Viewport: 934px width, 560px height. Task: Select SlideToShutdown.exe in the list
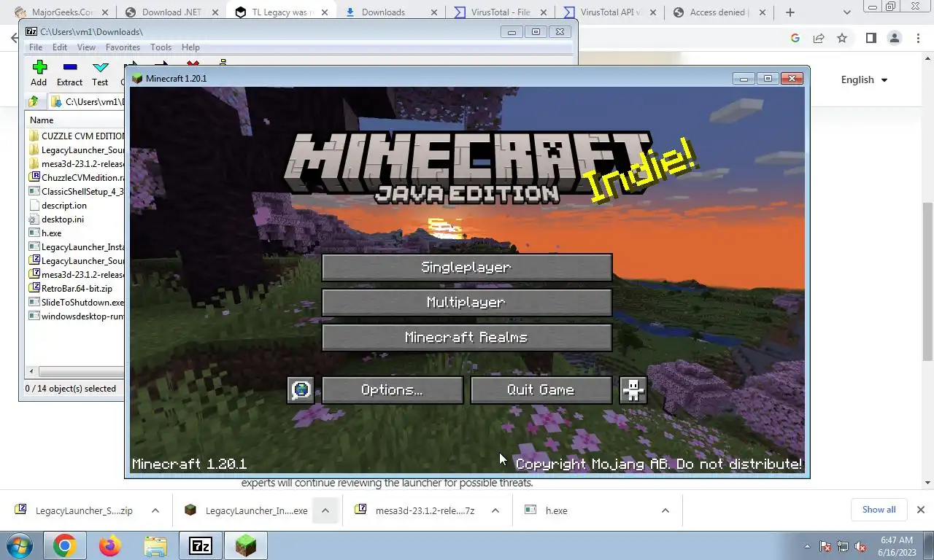[77, 303]
